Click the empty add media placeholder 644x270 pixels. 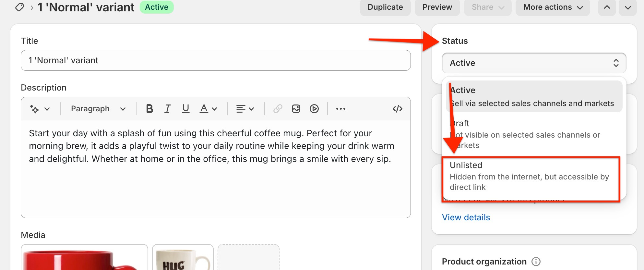coord(248,257)
